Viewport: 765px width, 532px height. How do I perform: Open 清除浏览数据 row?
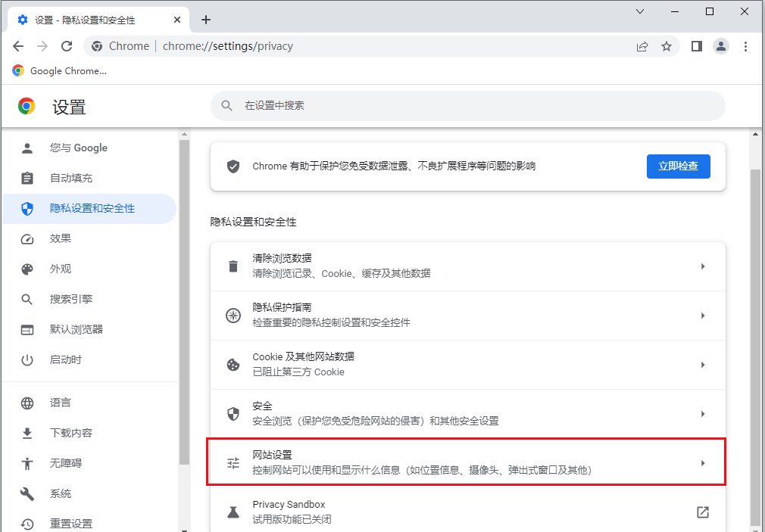[468, 266]
